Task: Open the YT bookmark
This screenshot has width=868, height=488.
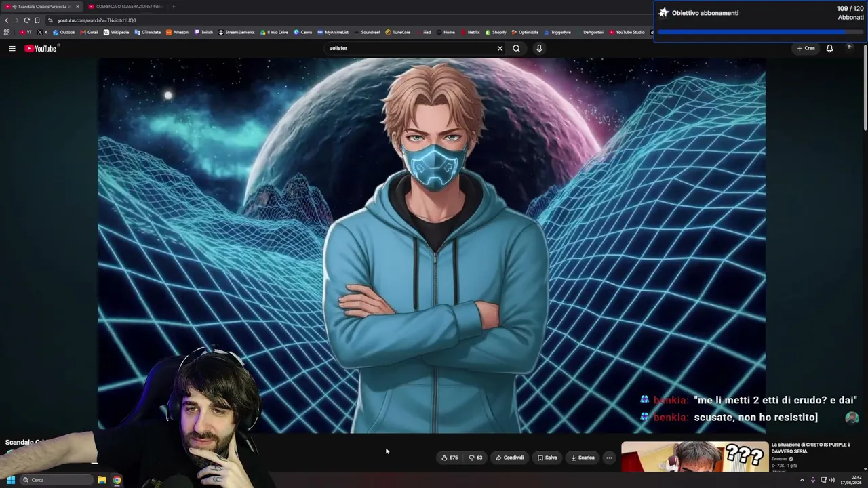Action: point(26,32)
